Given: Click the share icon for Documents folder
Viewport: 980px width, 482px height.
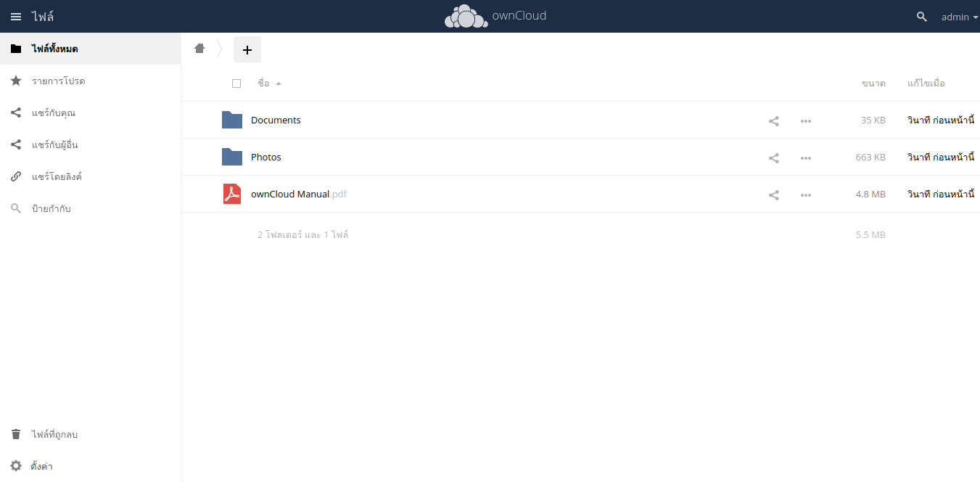Looking at the screenshot, I should pyautogui.click(x=773, y=120).
